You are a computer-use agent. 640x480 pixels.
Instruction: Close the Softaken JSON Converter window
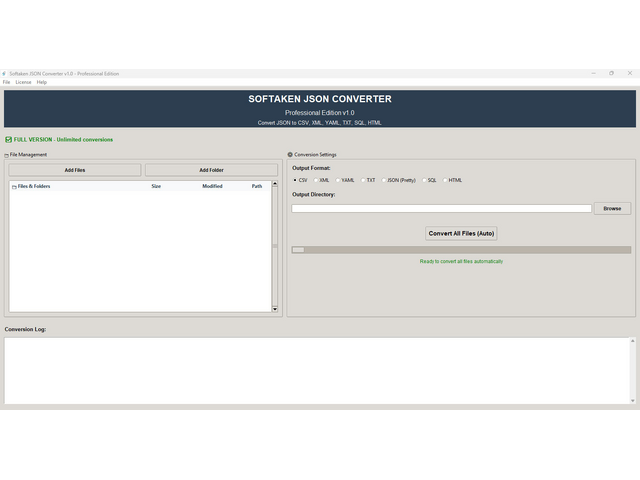pos(630,73)
